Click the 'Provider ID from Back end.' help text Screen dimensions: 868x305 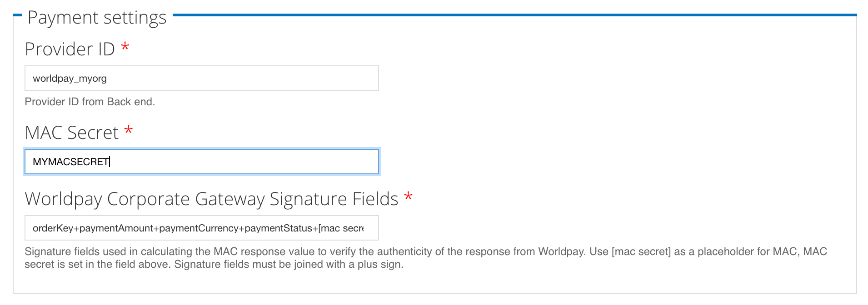point(90,102)
